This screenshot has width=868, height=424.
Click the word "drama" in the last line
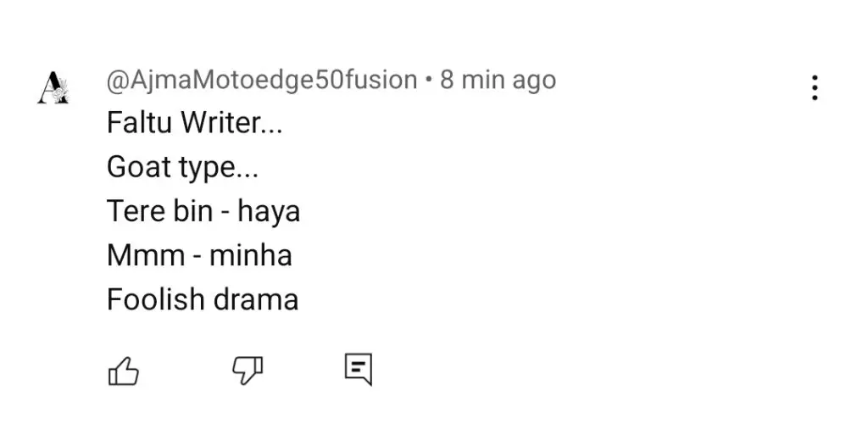pos(256,299)
